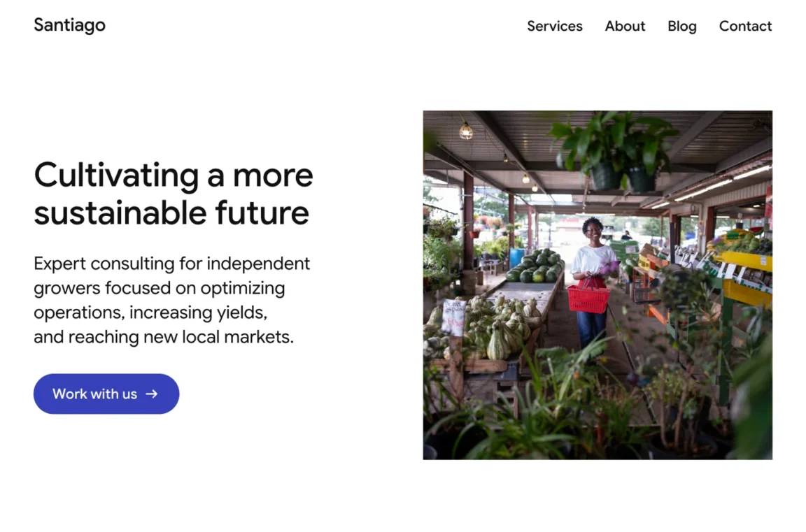Click the yellow produce shelf in photo
The width and height of the screenshot is (806, 532).
tap(746, 278)
